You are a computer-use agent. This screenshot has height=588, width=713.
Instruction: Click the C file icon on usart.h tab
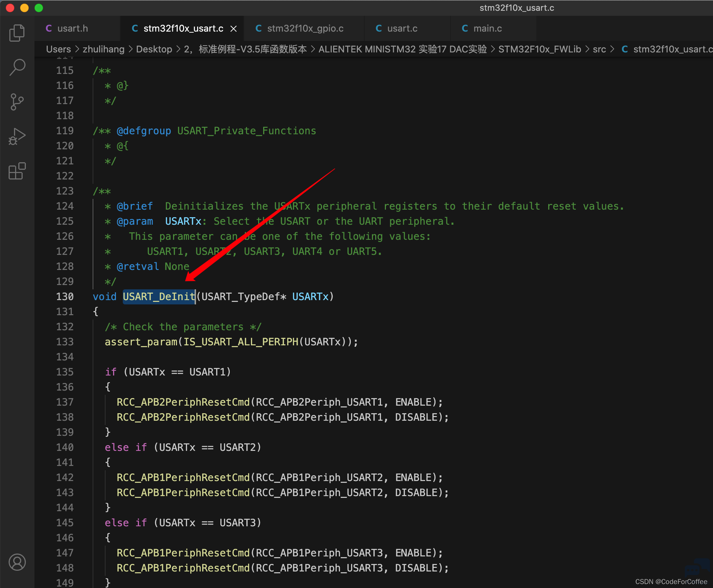coord(49,28)
